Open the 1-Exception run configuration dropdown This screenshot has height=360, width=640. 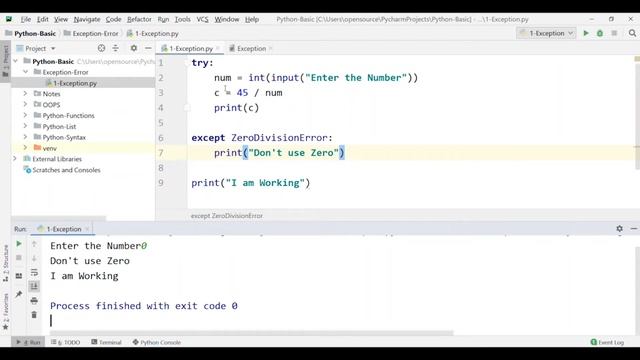546,33
